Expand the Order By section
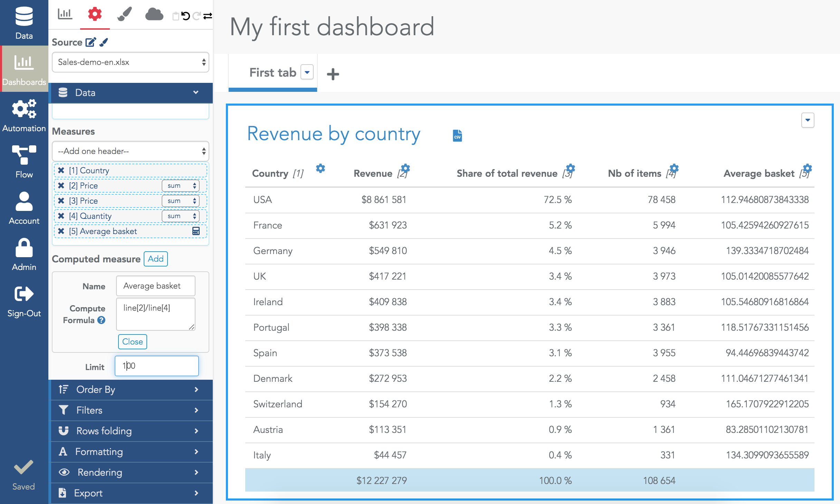 (x=131, y=389)
